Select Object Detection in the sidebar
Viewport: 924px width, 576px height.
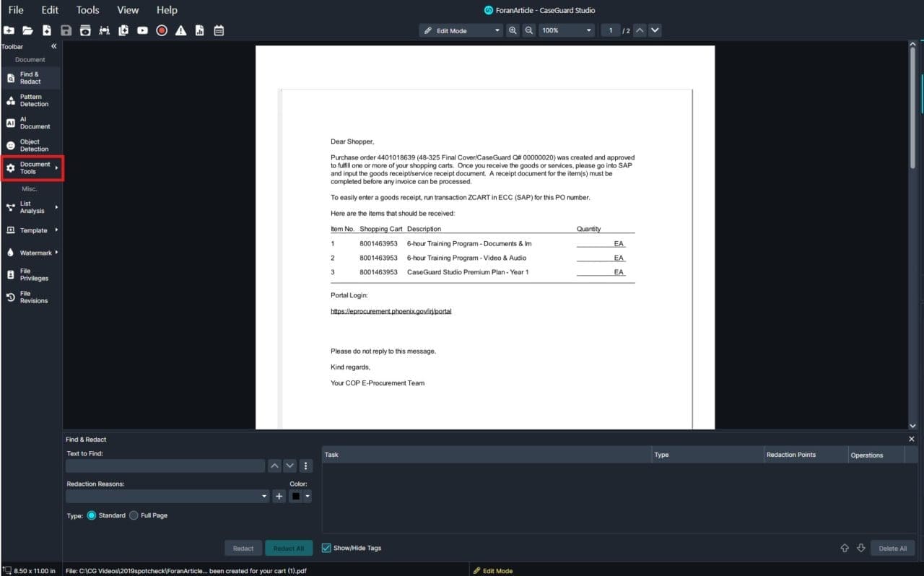click(30, 146)
